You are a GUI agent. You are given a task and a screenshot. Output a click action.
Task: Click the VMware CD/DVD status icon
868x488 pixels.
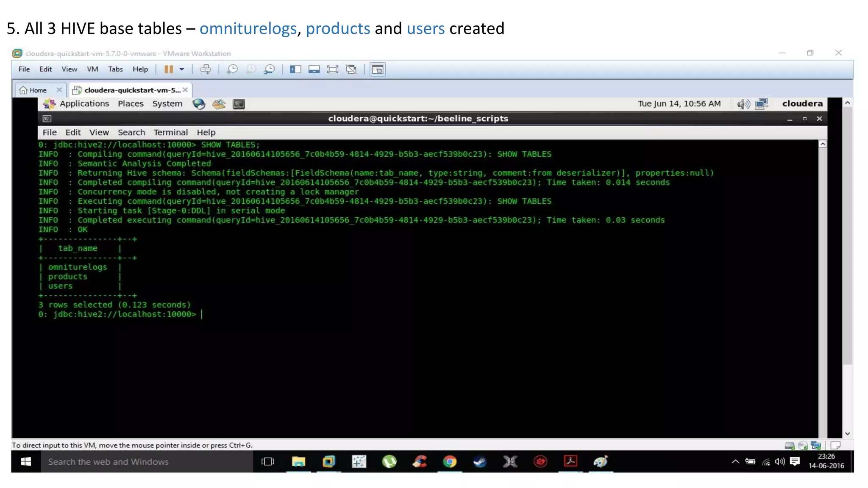[802, 445]
